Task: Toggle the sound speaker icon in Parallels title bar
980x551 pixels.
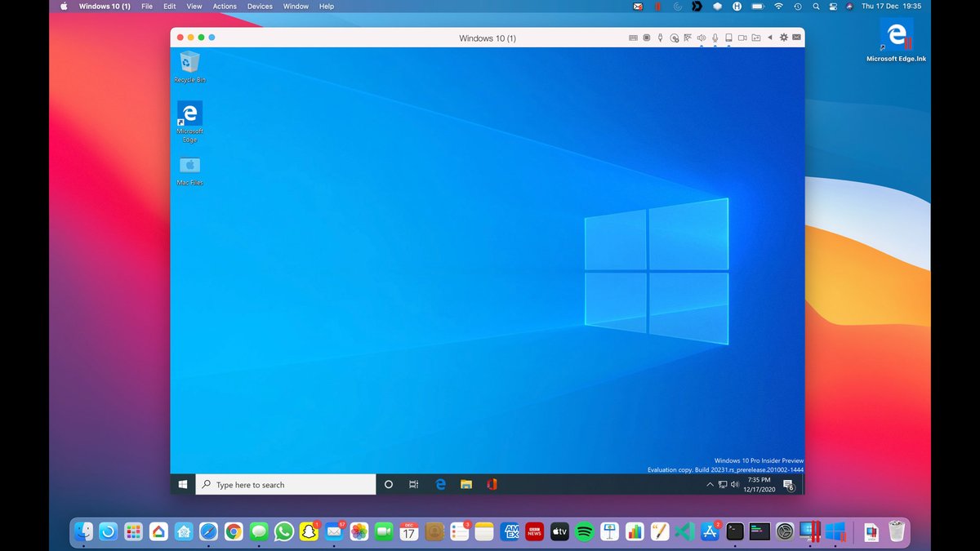Action: [702, 38]
